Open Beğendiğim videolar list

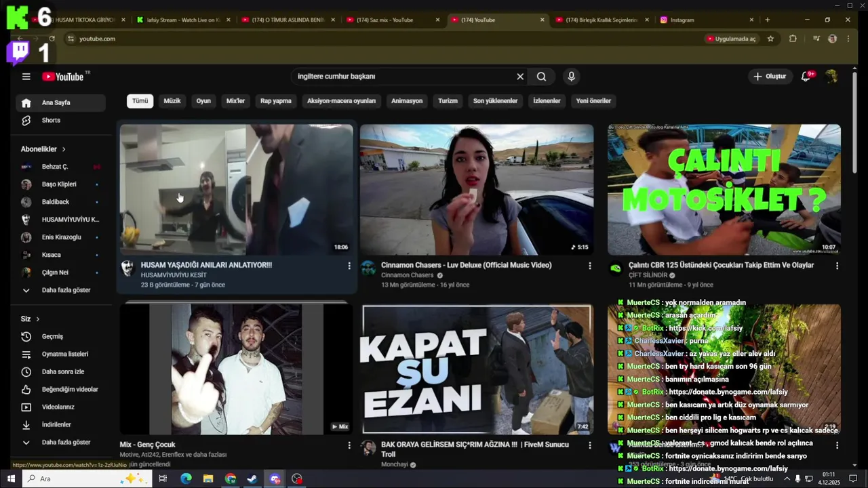(60, 390)
